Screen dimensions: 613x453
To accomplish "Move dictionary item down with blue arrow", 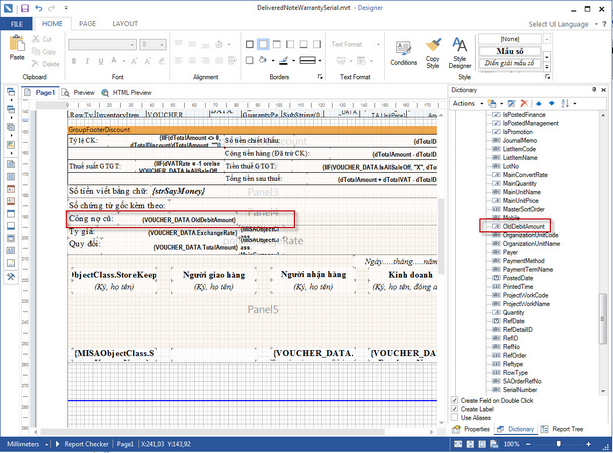I will point(552,104).
